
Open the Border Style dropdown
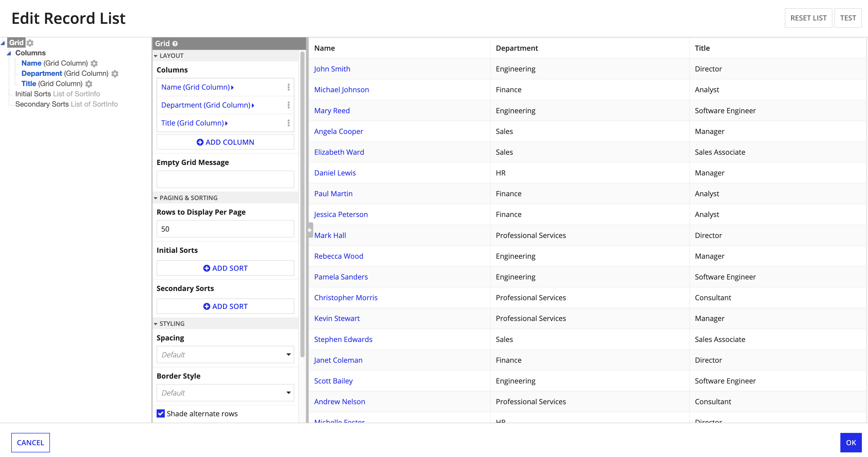pyautogui.click(x=225, y=393)
